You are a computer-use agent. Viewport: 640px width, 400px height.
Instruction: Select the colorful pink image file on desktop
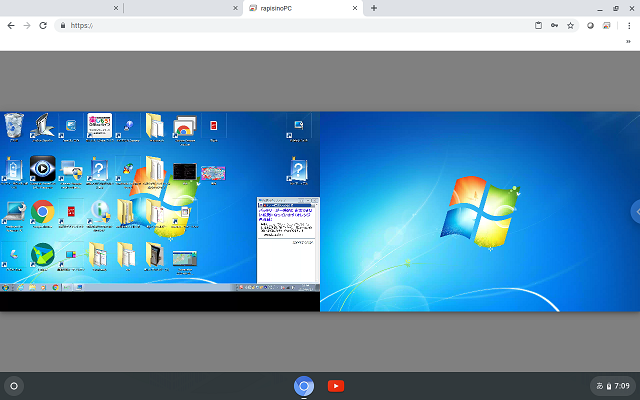(213, 175)
